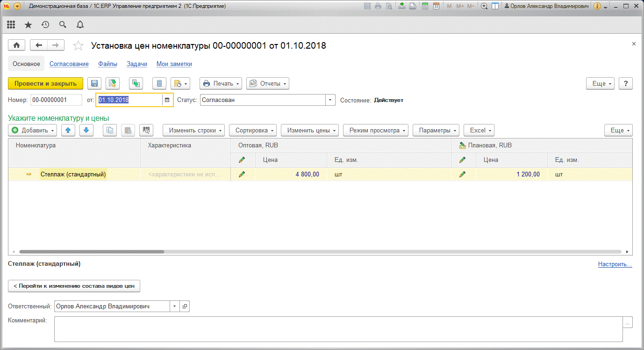Expand the Параметры menu
This screenshot has width=644, height=350.
436,130
